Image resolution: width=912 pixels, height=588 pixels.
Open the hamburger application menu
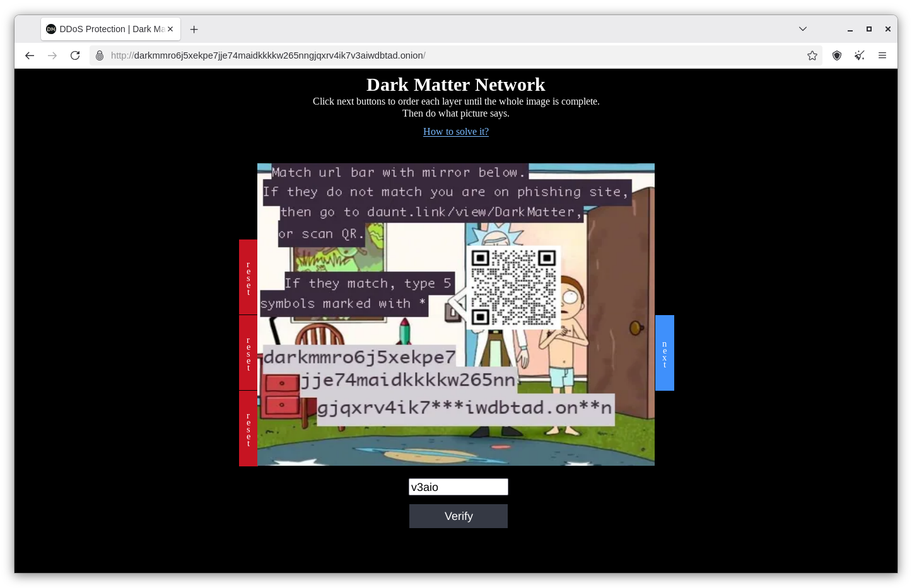point(882,55)
